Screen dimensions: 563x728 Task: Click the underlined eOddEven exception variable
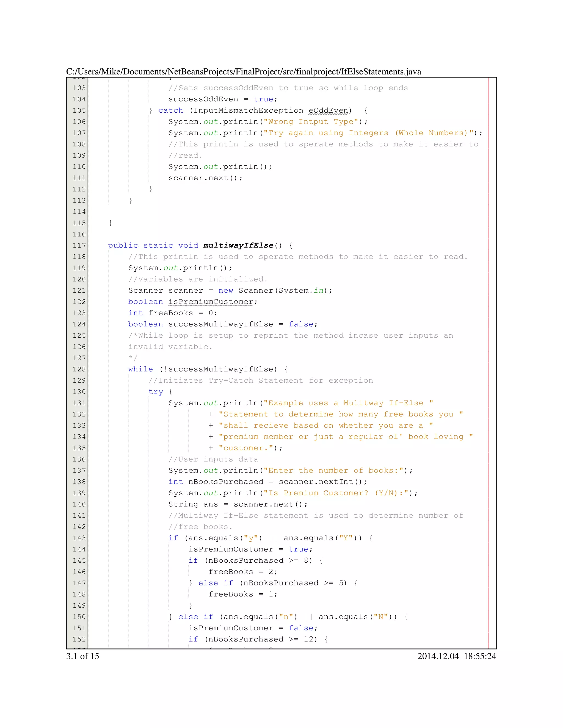click(x=328, y=110)
